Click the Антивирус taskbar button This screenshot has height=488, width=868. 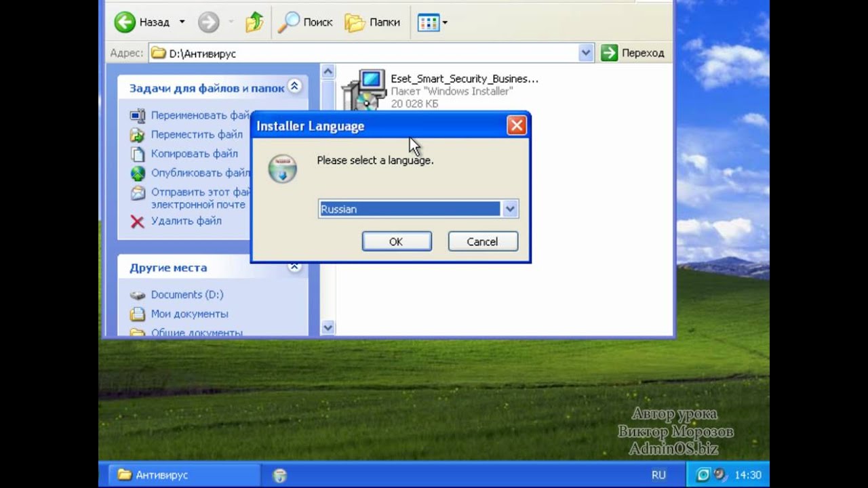point(182,474)
